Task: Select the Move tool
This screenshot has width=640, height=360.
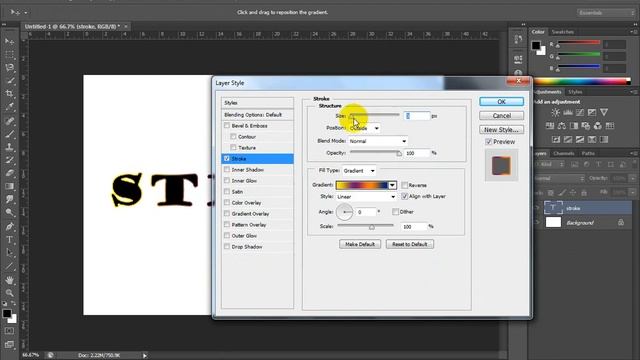Action: pyautogui.click(x=9, y=41)
